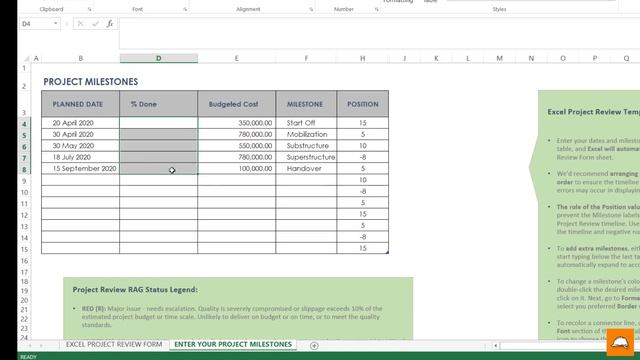Select ENTER YOUR PROJECT MILESTONES sheet tab
This screenshot has height=360, width=640.
233,344
